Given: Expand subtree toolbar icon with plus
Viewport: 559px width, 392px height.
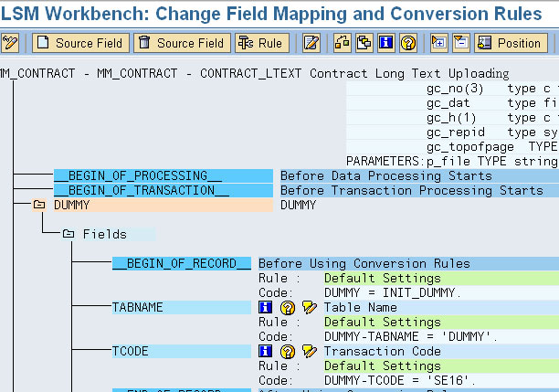Looking at the screenshot, I should 438,43.
